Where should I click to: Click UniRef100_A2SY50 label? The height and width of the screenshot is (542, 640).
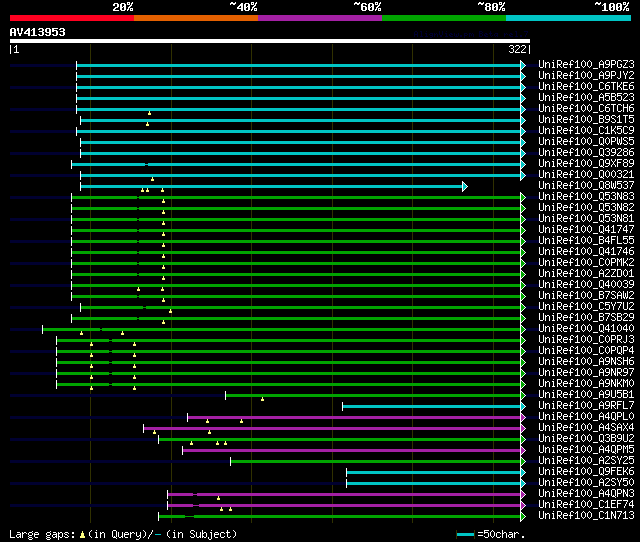click(586, 483)
